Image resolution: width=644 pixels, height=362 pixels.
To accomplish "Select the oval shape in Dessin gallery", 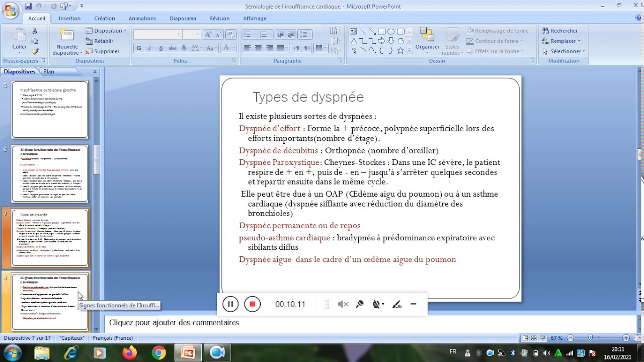I will point(391,31).
